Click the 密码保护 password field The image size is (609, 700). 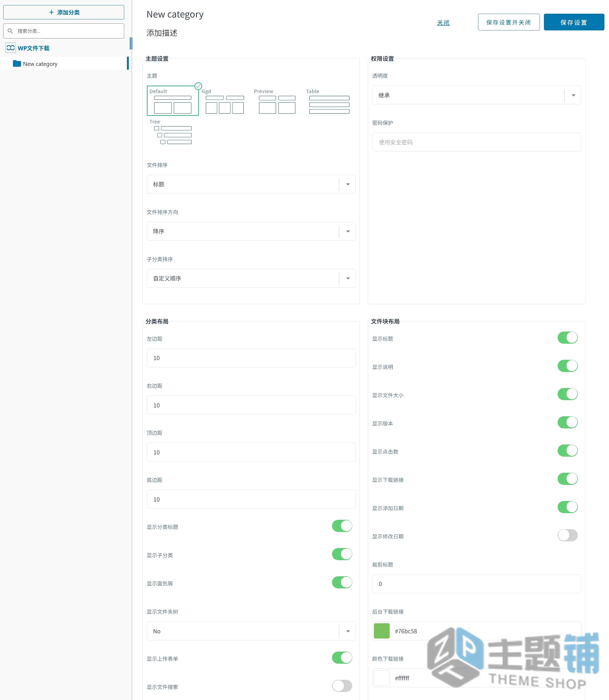pos(476,142)
